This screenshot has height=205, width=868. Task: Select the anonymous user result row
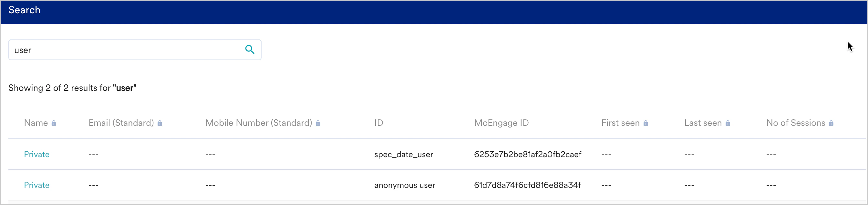[x=404, y=185]
